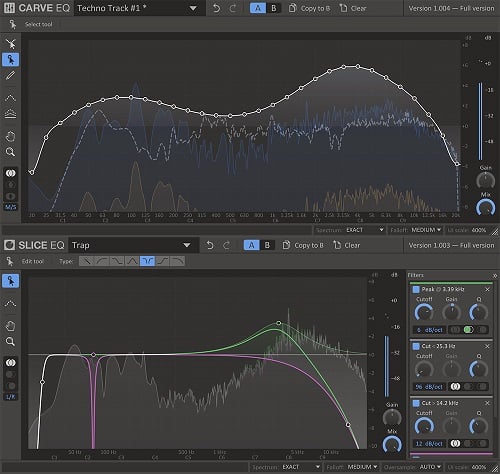This screenshot has width=500, height=474.
Task: Click the Slice EQ UI scale 400% value
Action: pos(478,467)
